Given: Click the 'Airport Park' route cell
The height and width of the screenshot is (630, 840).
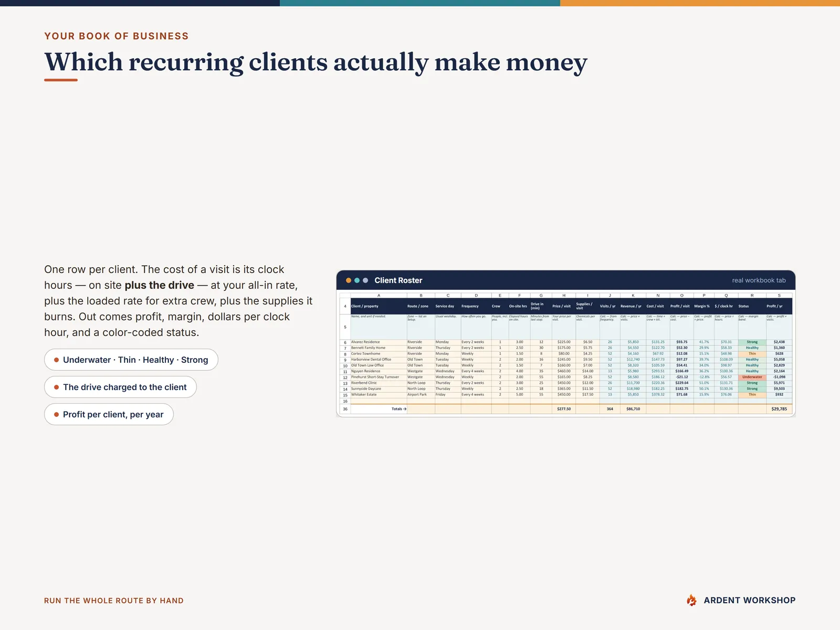Looking at the screenshot, I should 421,395.
